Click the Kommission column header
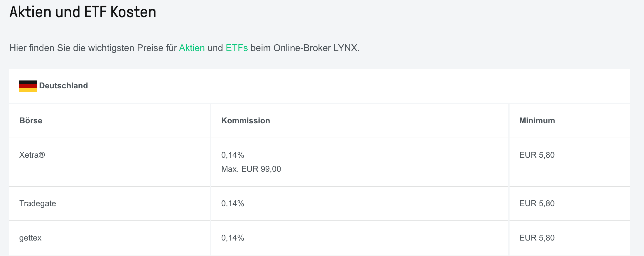The height and width of the screenshot is (256, 644). 246,121
